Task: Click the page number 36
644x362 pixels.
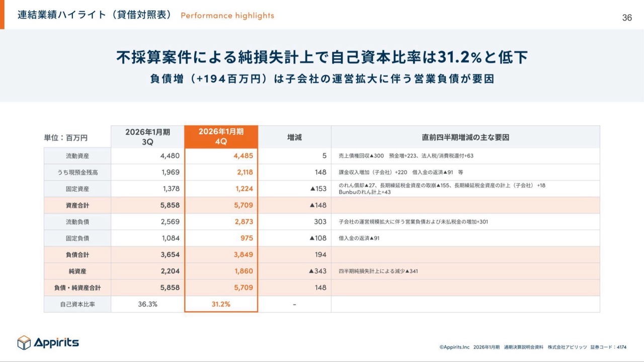Action: tap(626, 18)
